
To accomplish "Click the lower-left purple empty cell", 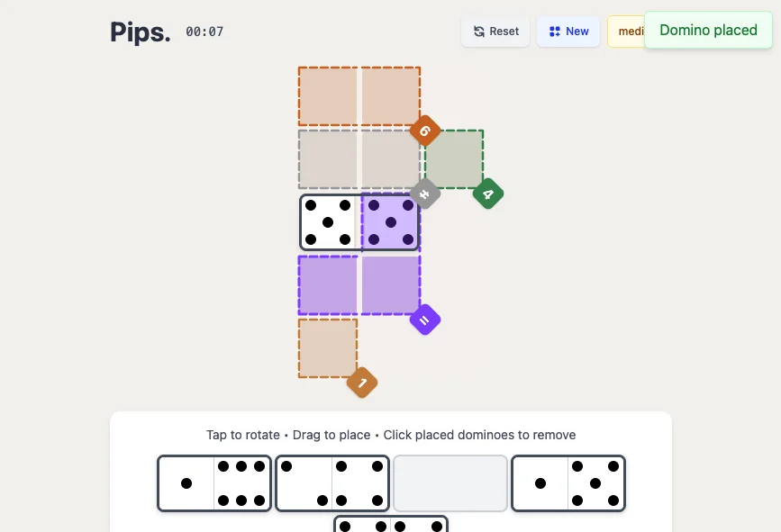I will (328, 285).
